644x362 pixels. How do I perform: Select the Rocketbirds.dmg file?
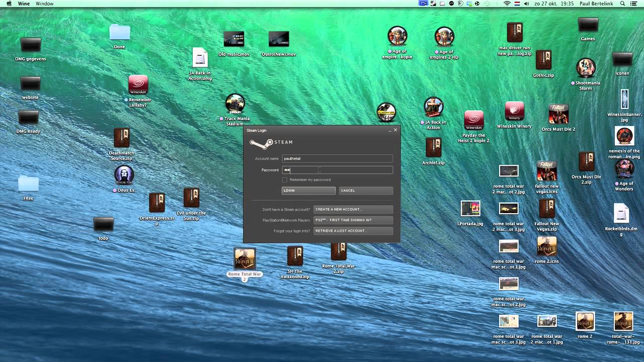pos(621,214)
